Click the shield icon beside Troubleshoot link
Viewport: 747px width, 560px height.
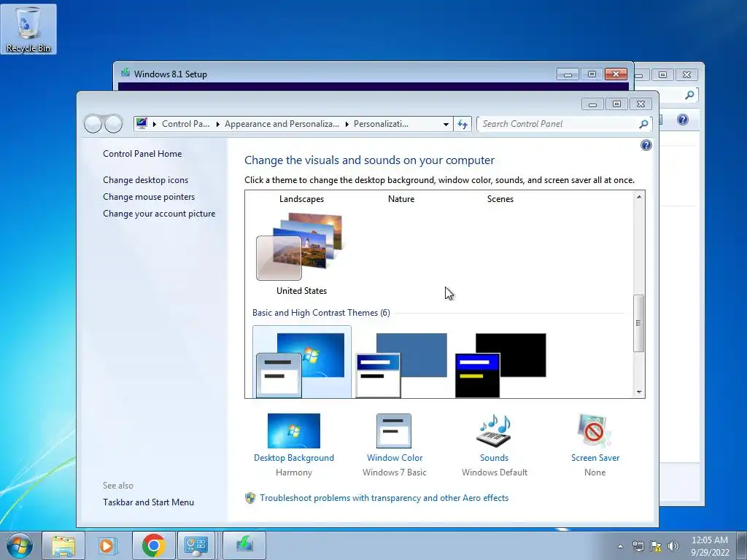pyautogui.click(x=250, y=498)
